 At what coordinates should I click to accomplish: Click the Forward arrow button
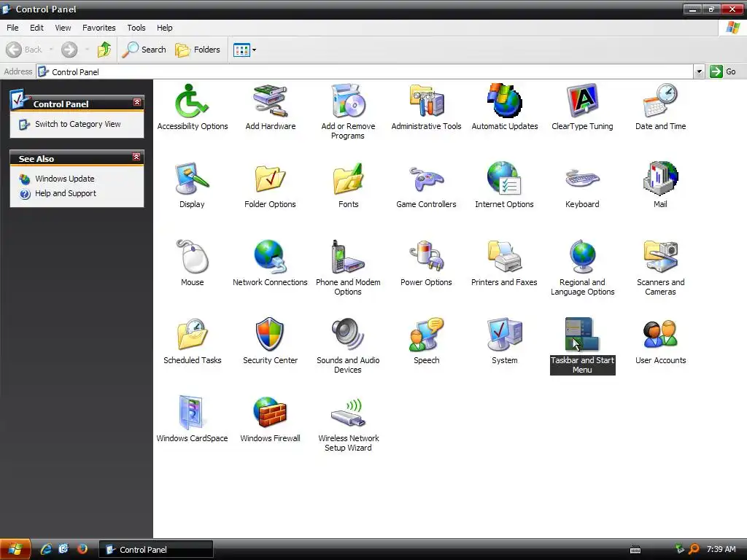(x=69, y=50)
